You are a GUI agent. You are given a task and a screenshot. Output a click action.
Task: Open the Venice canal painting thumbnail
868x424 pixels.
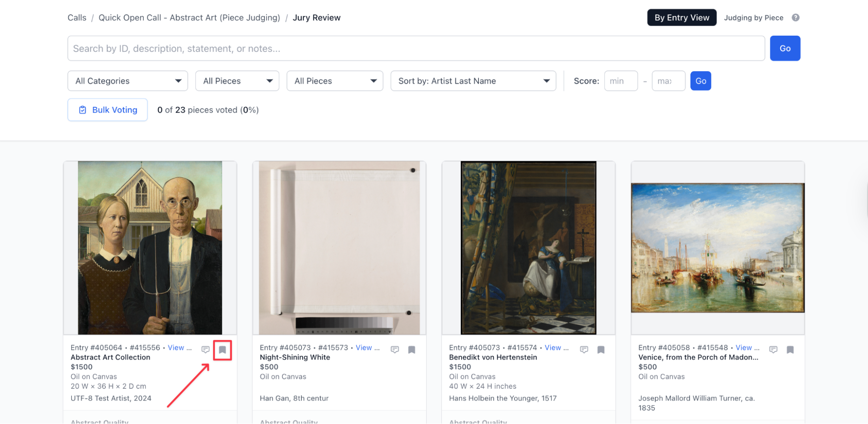tap(718, 248)
